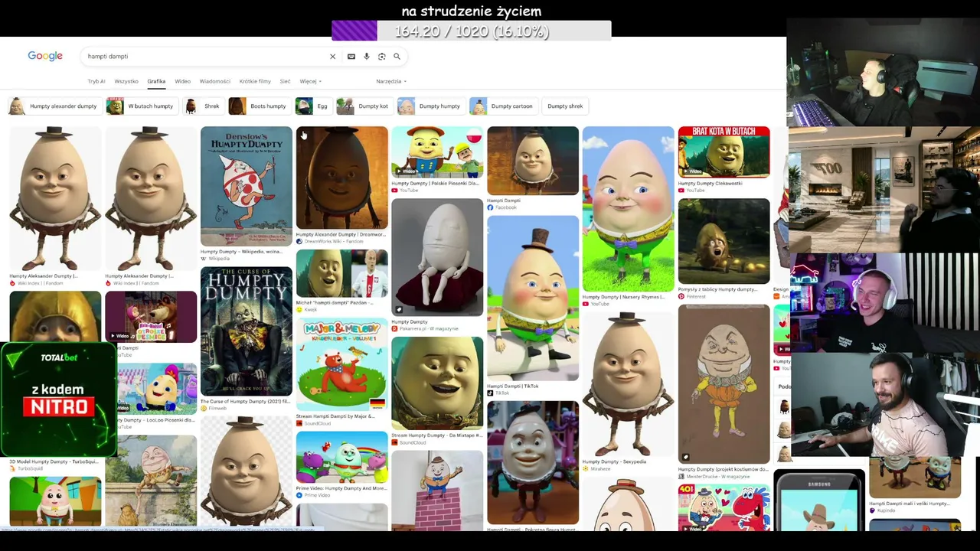Screen dimensions: 980x551
Task: Open the Humpty Dumpty Sexypedia image
Action: click(x=628, y=385)
